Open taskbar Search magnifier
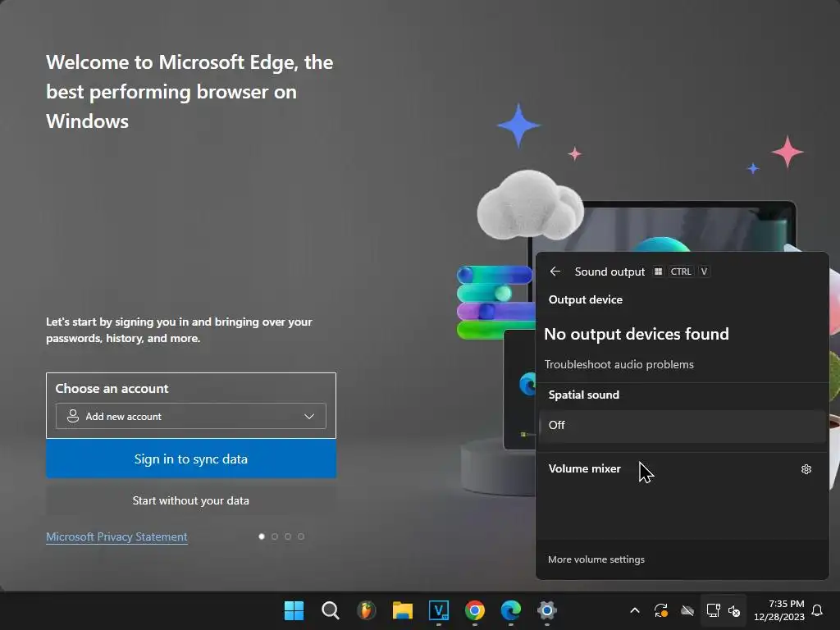 pyautogui.click(x=330, y=610)
